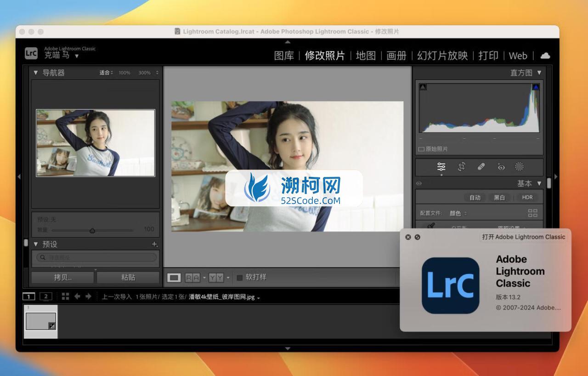Screen dimensions: 588x376
Task: Toggle the 基本 panel eye switch
Action: click(419, 183)
